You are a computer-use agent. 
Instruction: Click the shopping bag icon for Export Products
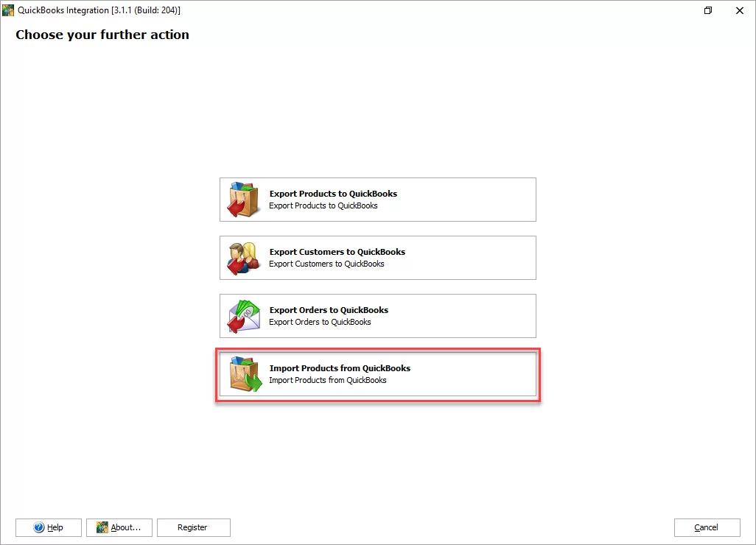pos(243,200)
